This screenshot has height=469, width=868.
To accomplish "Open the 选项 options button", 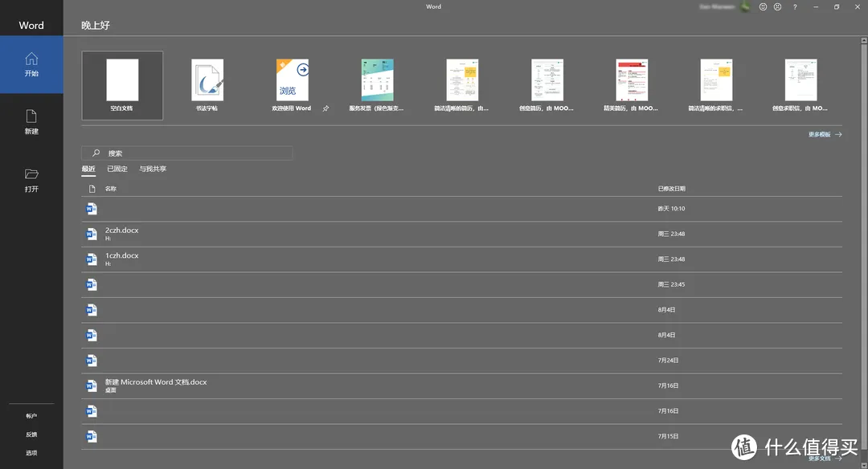I will (x=31, y=453).
